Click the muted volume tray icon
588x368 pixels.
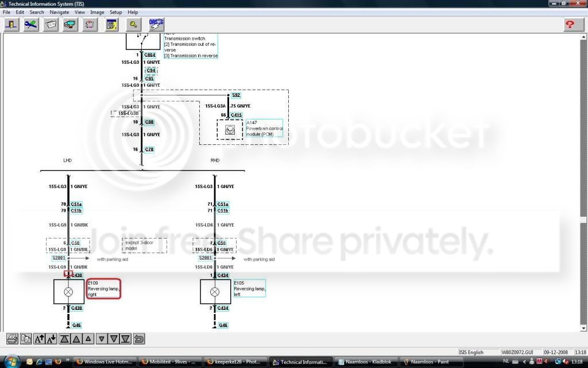tap(565, 362)
